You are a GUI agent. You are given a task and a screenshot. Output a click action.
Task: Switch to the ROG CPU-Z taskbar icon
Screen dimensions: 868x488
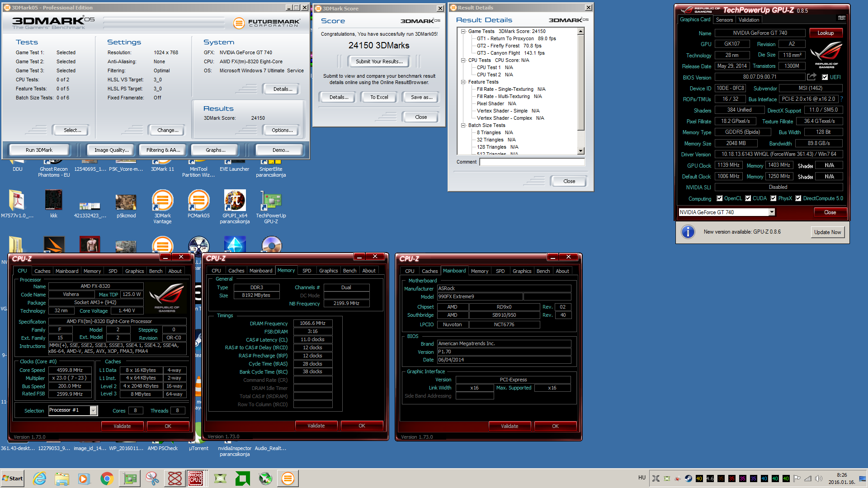196,479
